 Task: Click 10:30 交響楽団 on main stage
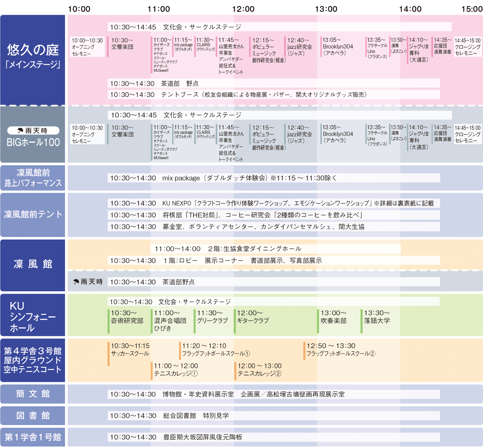point(122,44)
